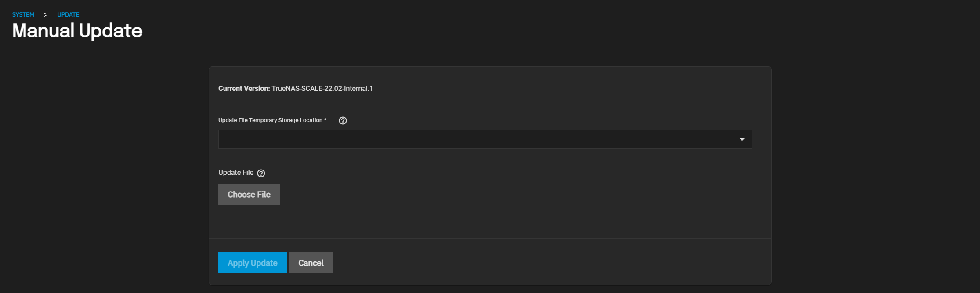Click the Manual Update page heading

click(x=77, y=31)
